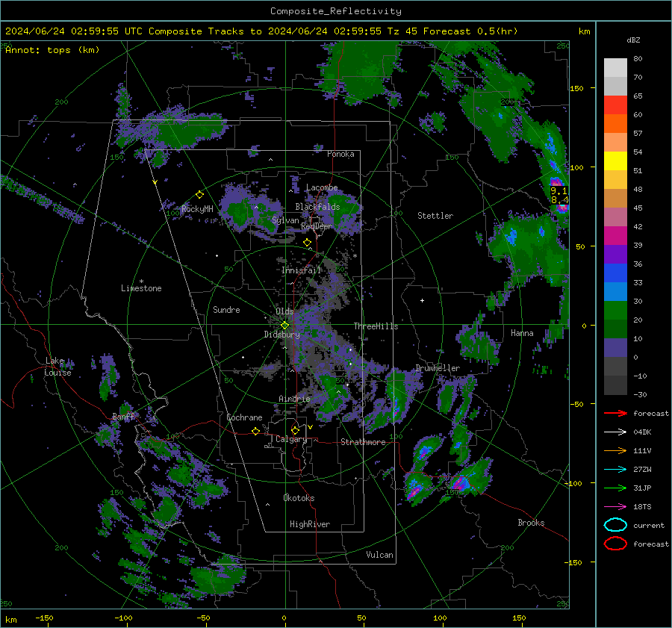Click the Sundre town label
This screenshot has height=628, width=672.
tap(226, 309)
